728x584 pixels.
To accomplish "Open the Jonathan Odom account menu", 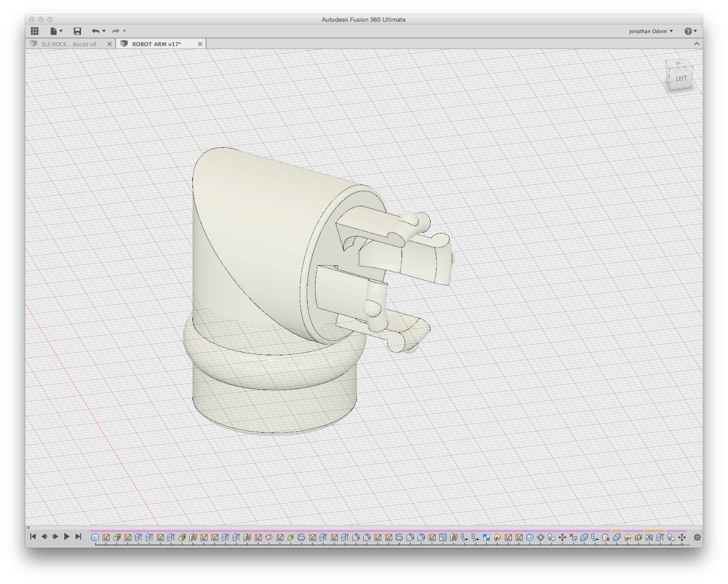I will [x=651, y=31].
